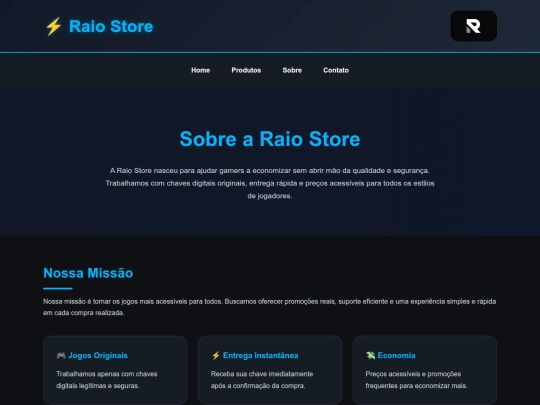Open the Contato page
The image size is (540, 405).
[336, 70]
